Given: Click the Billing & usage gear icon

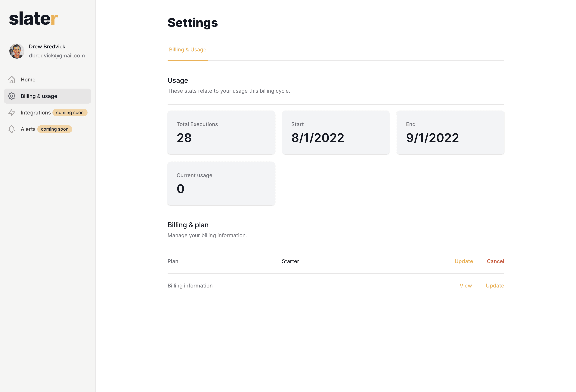Looking at the screenshot, I should tap(12, 96).
